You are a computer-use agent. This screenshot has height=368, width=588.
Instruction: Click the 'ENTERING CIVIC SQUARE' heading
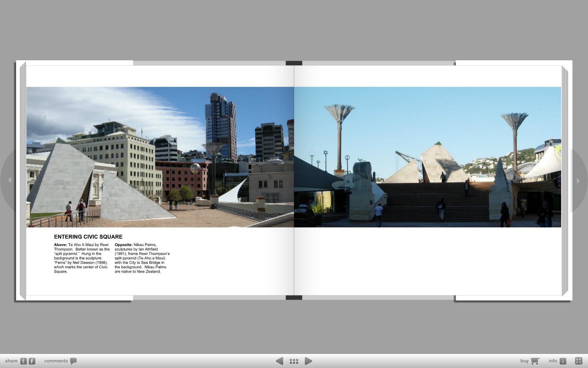(88, 237)
